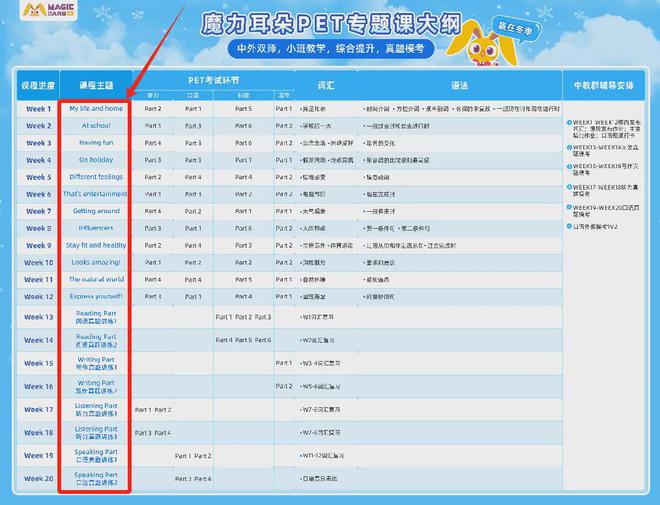Viewport: 660px width, 505px height.
Task: Click the Week 13 'Reading Part' topic
Action: tap(96, 317)
